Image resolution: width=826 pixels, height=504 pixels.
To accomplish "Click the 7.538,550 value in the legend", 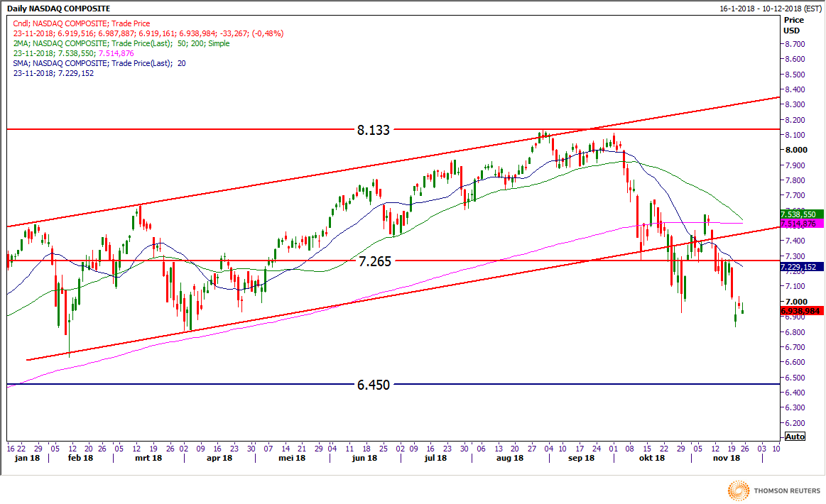I will point(78,53).
